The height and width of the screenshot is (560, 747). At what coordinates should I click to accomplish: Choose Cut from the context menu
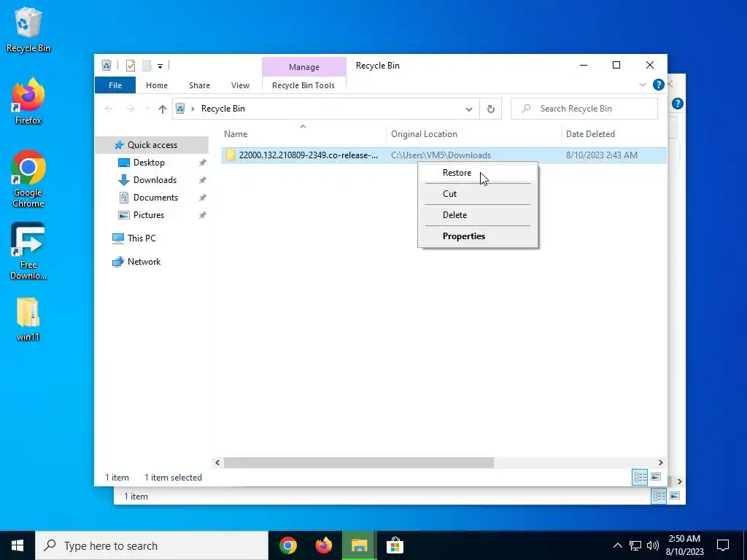pyautogui.click(x=478, y=194)
